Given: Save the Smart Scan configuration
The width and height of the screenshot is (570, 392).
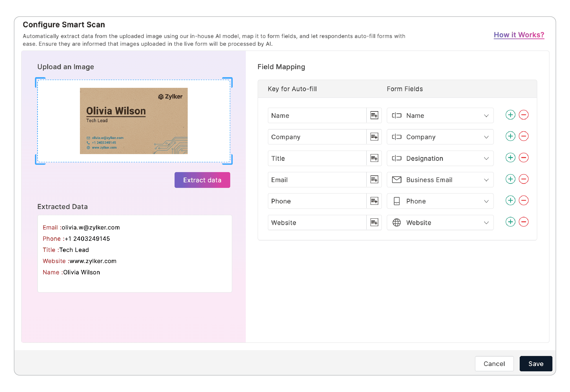Looking at the screenshot, I should 535,364.
